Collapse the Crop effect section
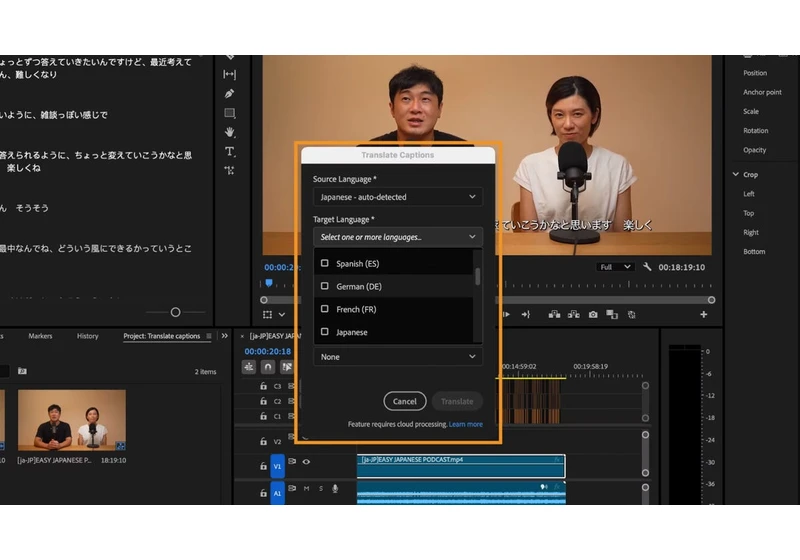 tap(736, 174)
